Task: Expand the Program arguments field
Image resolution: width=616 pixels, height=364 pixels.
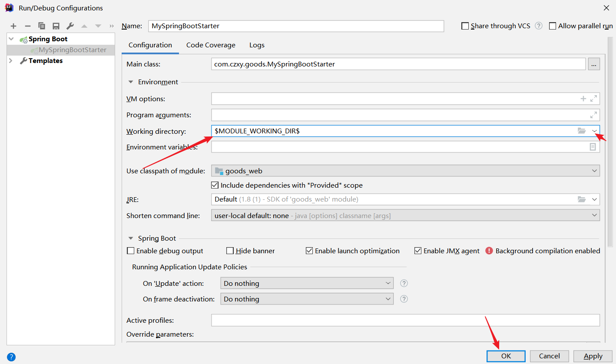Action: [x=593, y=115]
